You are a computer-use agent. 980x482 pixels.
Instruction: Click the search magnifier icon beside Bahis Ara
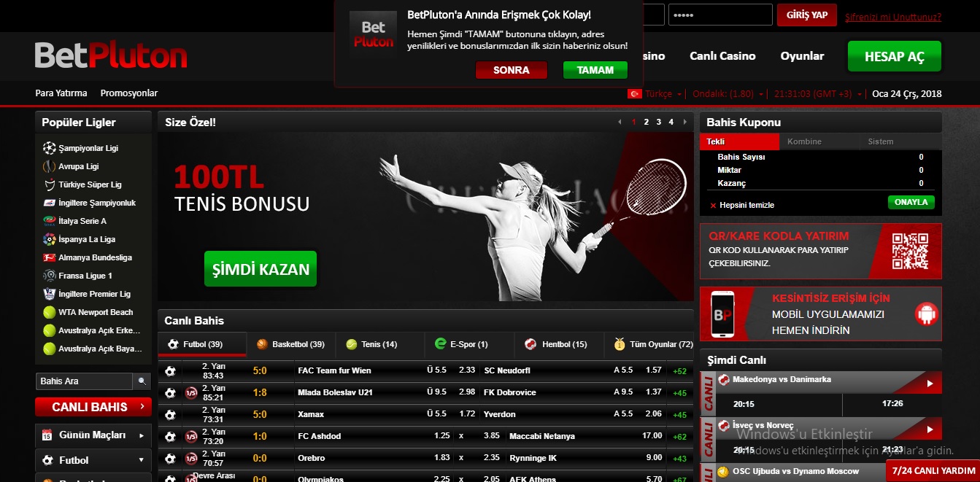[x=142, y=381]
